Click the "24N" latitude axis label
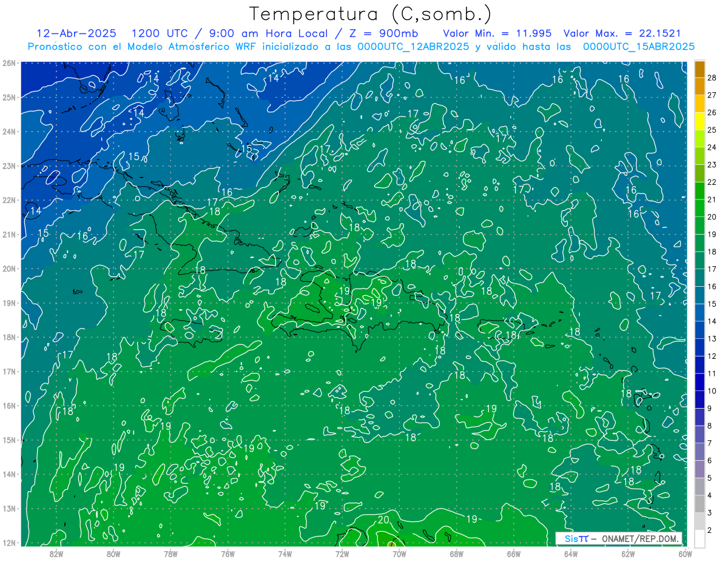Screen dimensions: 728x562 click(x=9, y=132)
